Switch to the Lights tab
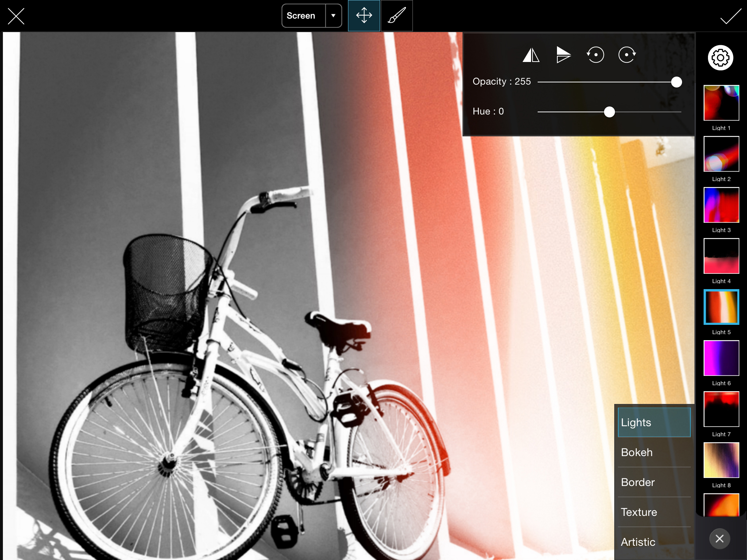Image resolution: width=747 pixels, height=560 pixels. [654, 422]
